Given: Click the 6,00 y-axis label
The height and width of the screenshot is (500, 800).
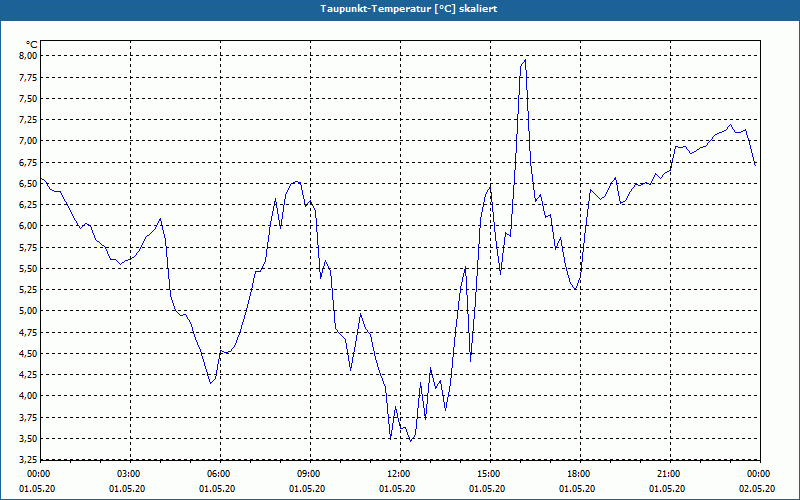Looking at the screenshot, I should click(x=27, y=226).
